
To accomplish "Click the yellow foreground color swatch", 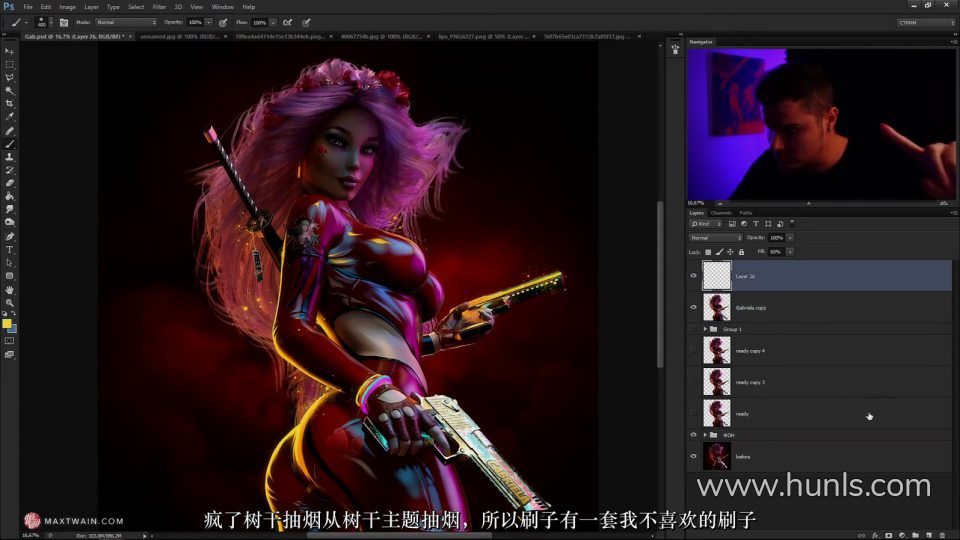I will click(6, 323).
